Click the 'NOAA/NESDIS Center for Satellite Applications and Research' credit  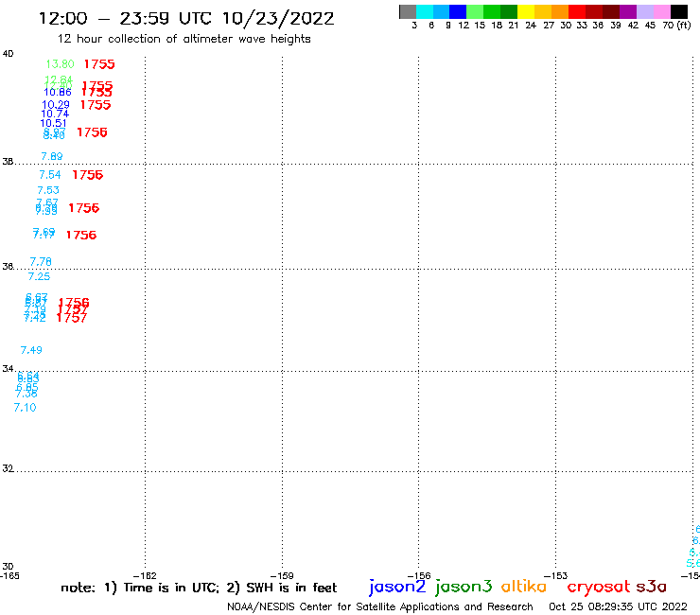(x=380, y=606)
